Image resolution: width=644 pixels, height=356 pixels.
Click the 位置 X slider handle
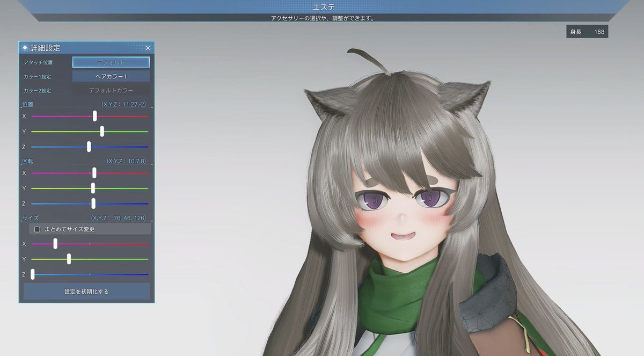tap(95, 116)
